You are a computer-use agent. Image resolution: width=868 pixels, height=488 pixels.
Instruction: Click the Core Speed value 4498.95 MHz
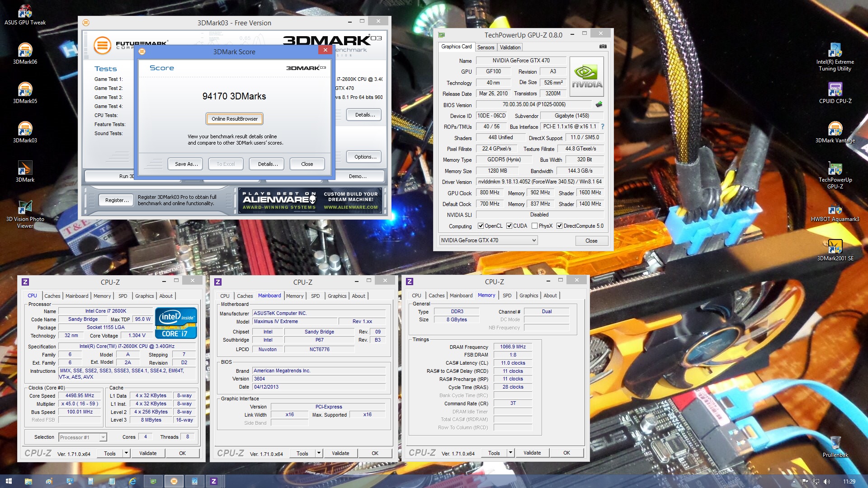tap(80, 395)
